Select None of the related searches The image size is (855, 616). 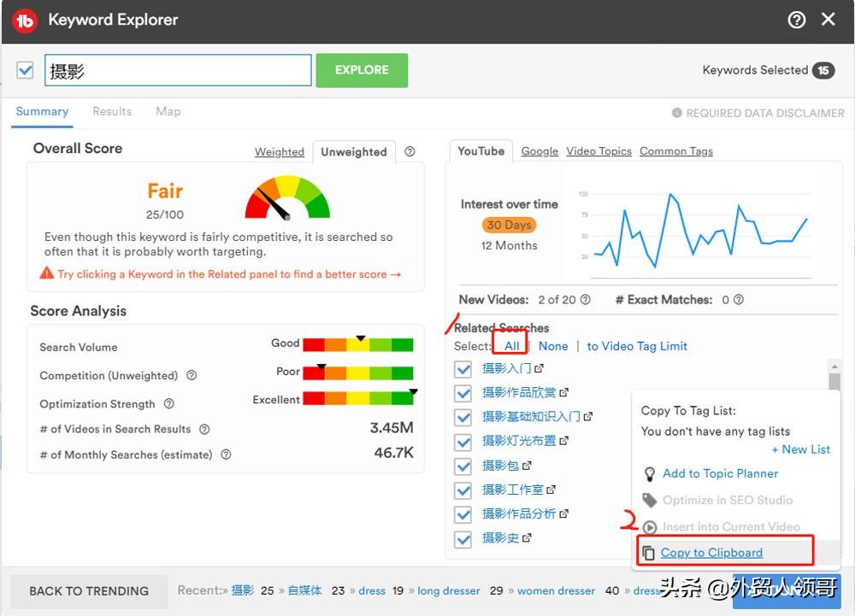(x=553, y=346)
